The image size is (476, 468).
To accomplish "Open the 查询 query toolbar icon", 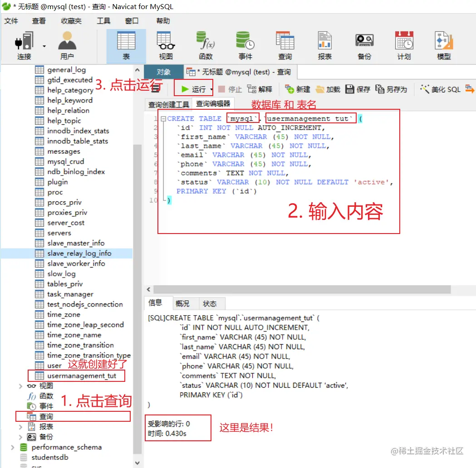I will pyautogui.click(x=285, y=45).
